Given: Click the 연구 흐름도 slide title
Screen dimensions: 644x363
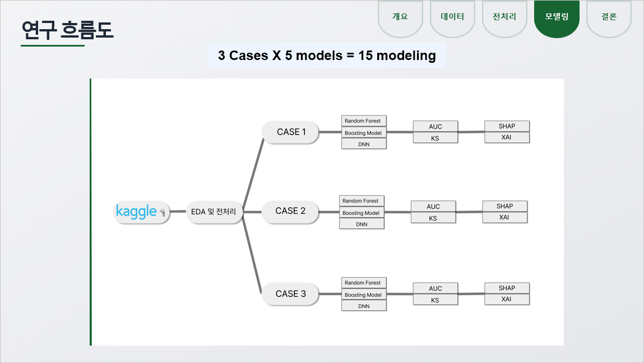Looking at the screenshot, I should click(67, 30).
